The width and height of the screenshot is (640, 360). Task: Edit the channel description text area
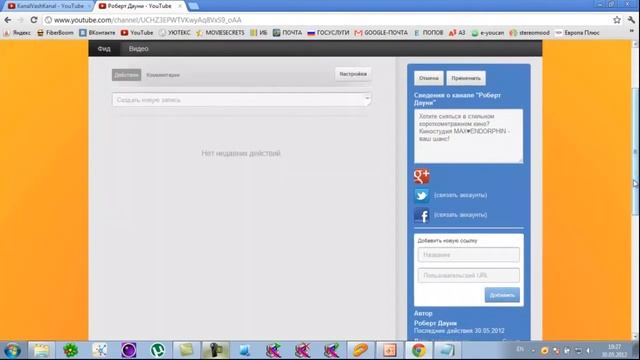pyautogui.click(x=468, y=136)
